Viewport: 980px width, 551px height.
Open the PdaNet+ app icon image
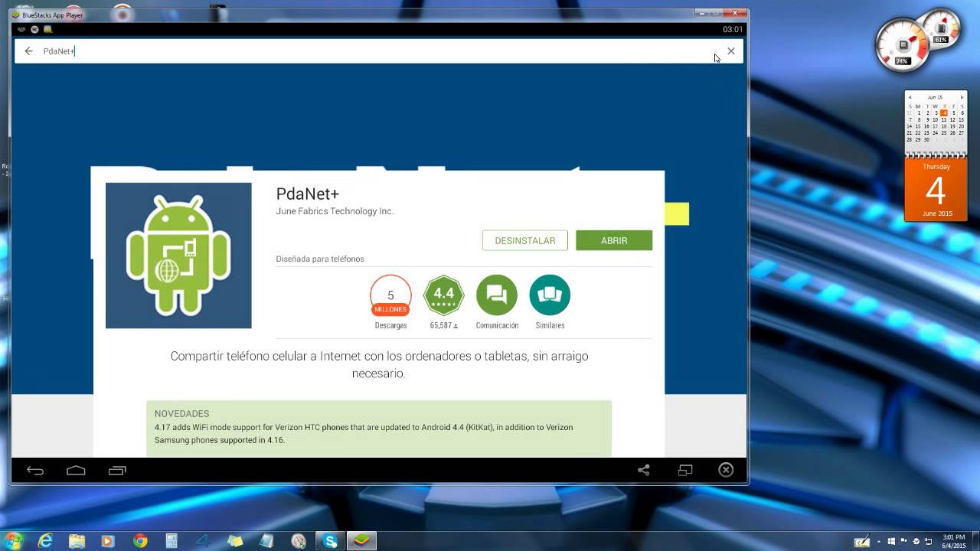[178, 256]
